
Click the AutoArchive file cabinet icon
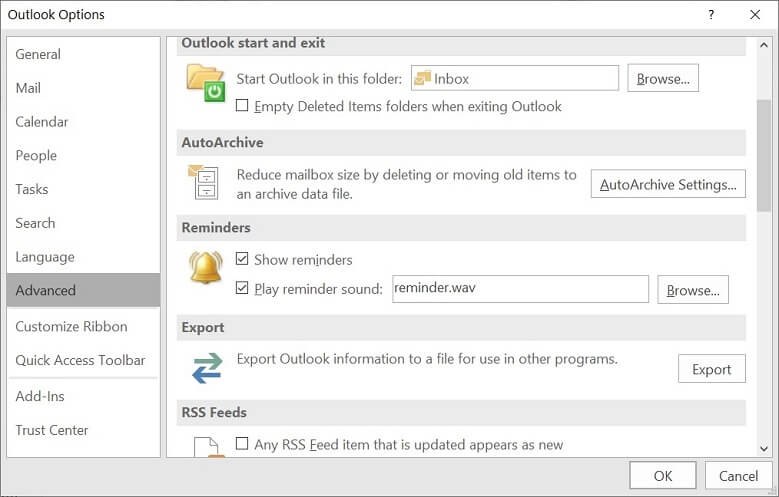pyautogui.click(x=203, y=182)
